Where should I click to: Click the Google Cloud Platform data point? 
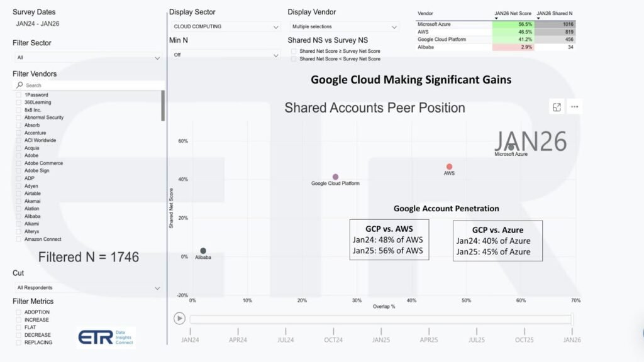point(335,177)
